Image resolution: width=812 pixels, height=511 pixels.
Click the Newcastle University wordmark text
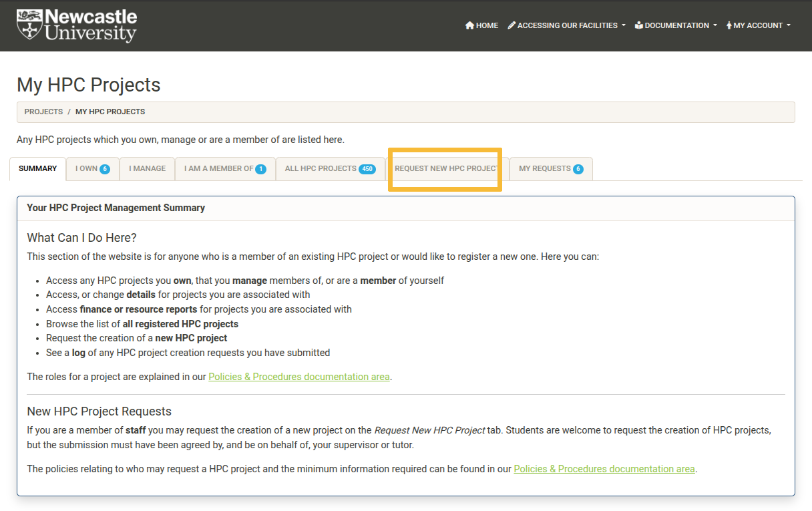coord(91,25)
